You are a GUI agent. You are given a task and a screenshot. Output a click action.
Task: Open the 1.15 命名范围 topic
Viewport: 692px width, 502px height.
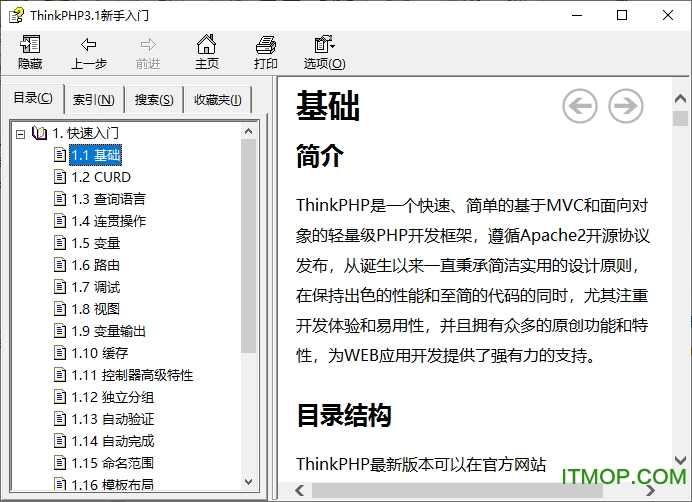pyautogui.click(x=113, y=463)
